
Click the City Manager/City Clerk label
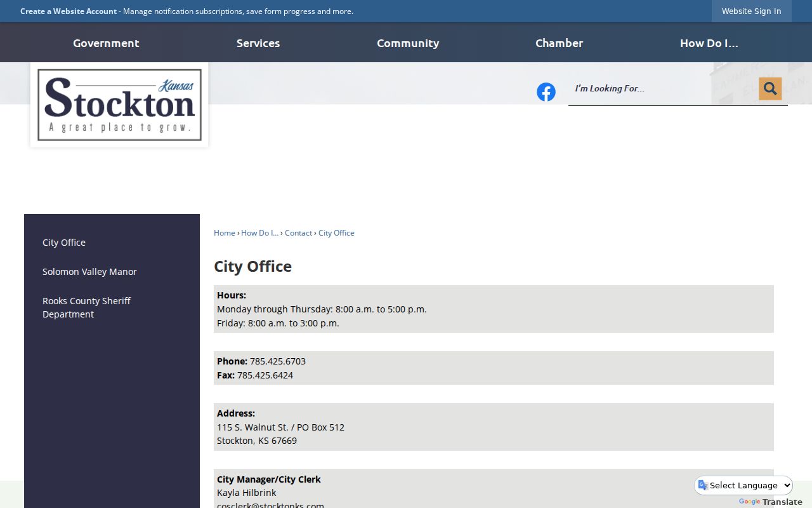(269, 479)
